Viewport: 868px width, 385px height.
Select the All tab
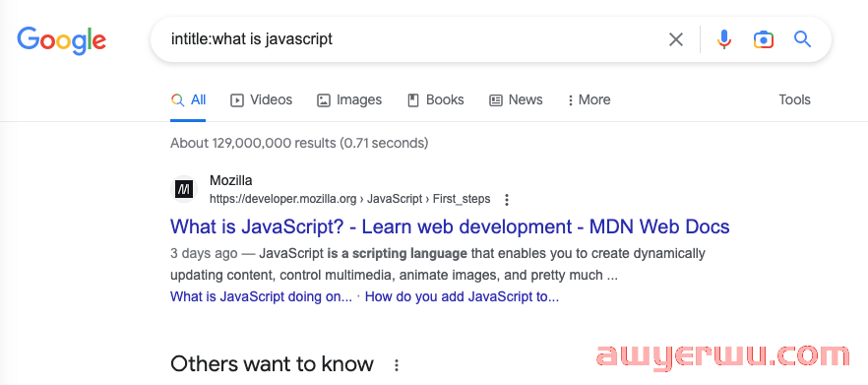pos(188,100)
